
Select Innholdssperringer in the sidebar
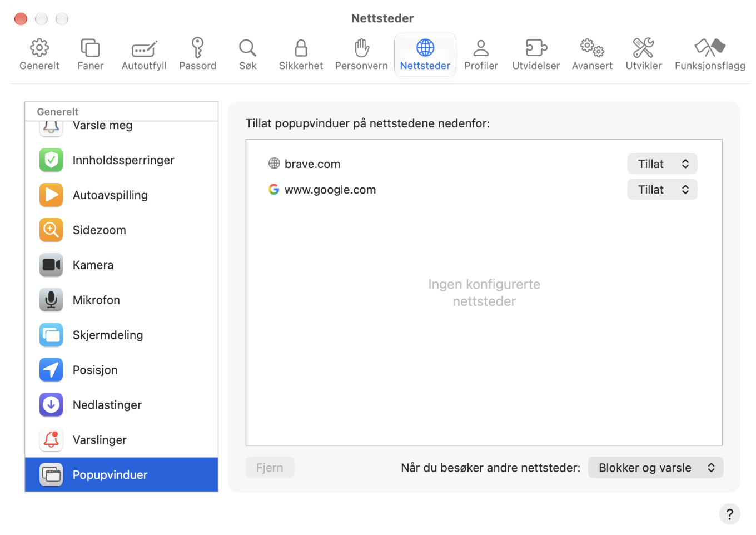(121, 160)
